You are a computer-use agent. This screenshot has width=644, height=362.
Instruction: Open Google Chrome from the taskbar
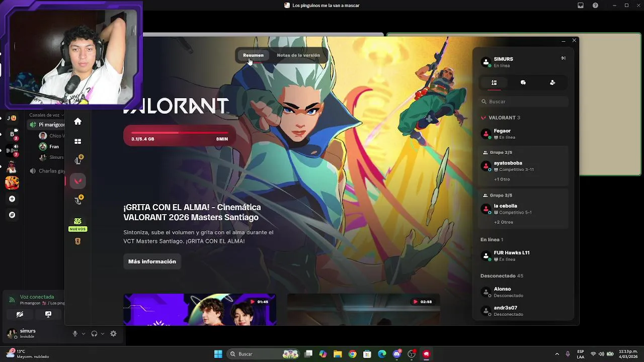352,354
